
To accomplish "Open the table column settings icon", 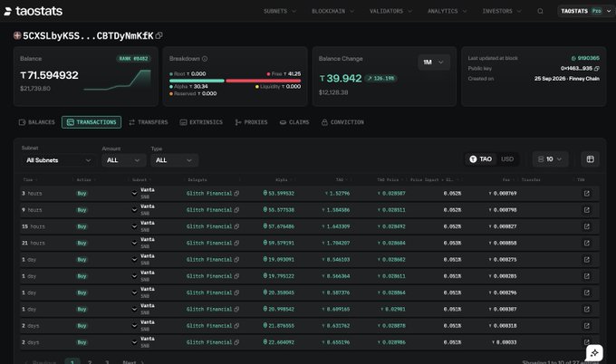I will [590, 159].
